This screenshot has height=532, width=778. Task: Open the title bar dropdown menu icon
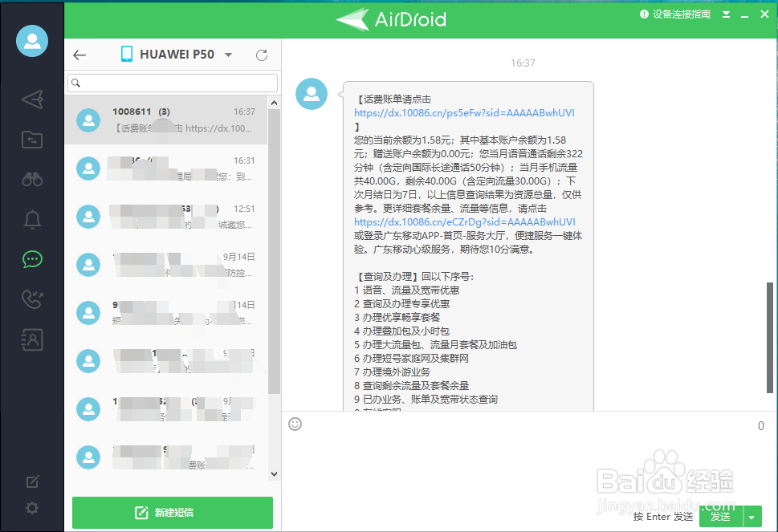pos(726,14)
